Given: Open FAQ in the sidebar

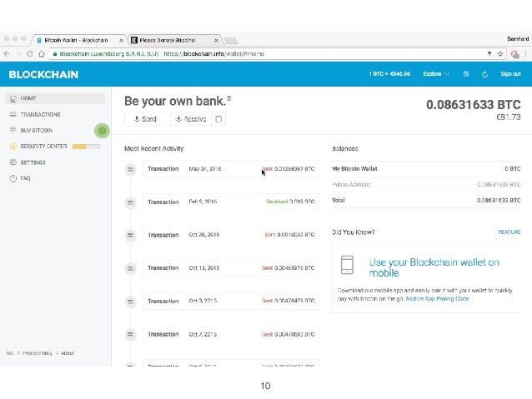Looking at the screenshot, I should [55, 178].
